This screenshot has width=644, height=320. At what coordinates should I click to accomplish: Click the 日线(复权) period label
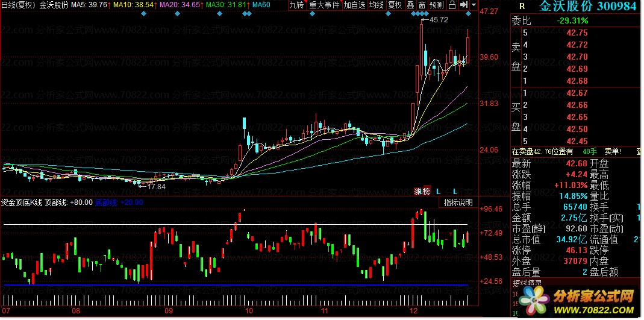(x=18, y=5)
